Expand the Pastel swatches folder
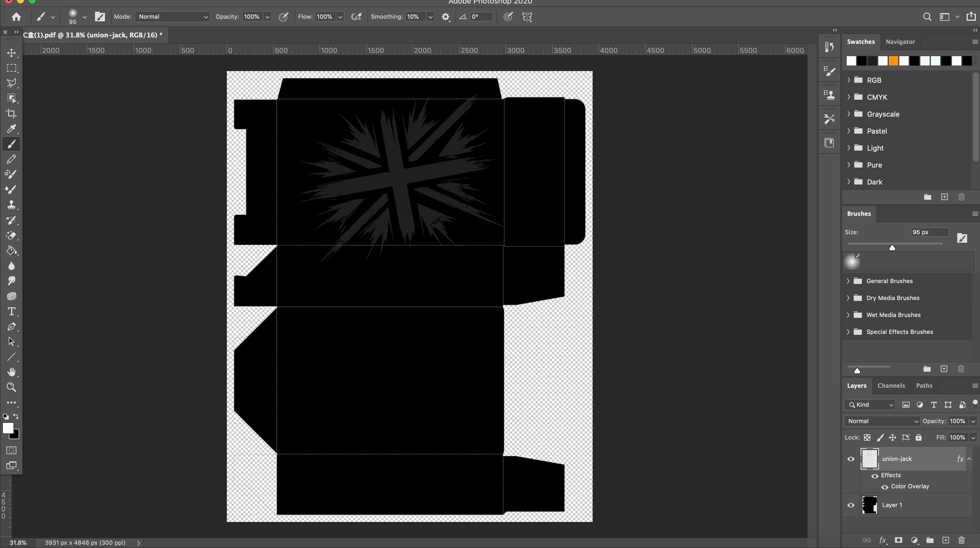980x548 pixels. tap(849, 131)
